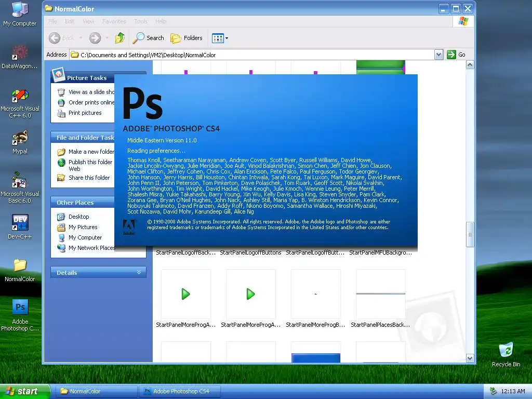Image resolution: width=532 pixels, height=399 pixels.
Task: Select StartPanelMFUBackgro file label
Action: (381, 252)
